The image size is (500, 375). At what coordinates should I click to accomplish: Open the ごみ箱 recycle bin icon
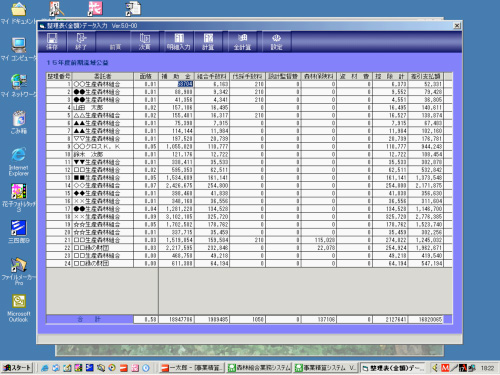[x=19, y=122]
